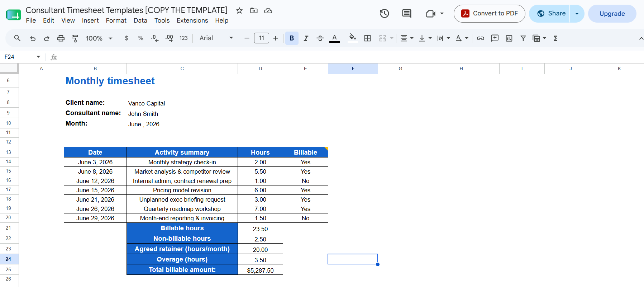Increase decimal places
The width and height of the screenshot is (644, 287).
click(169, 38)
